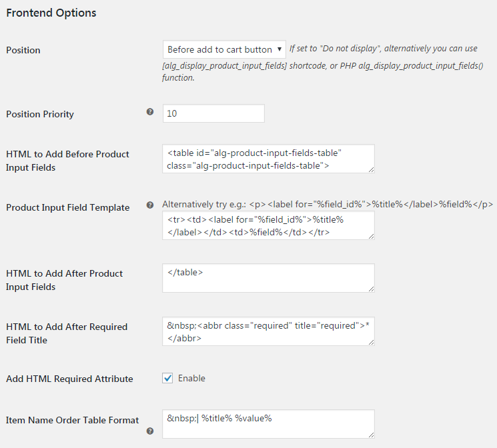497x448 pixels.
Task: Toggle the Add HTML Required Attribute checkbox
Action: tap(168, 378)
